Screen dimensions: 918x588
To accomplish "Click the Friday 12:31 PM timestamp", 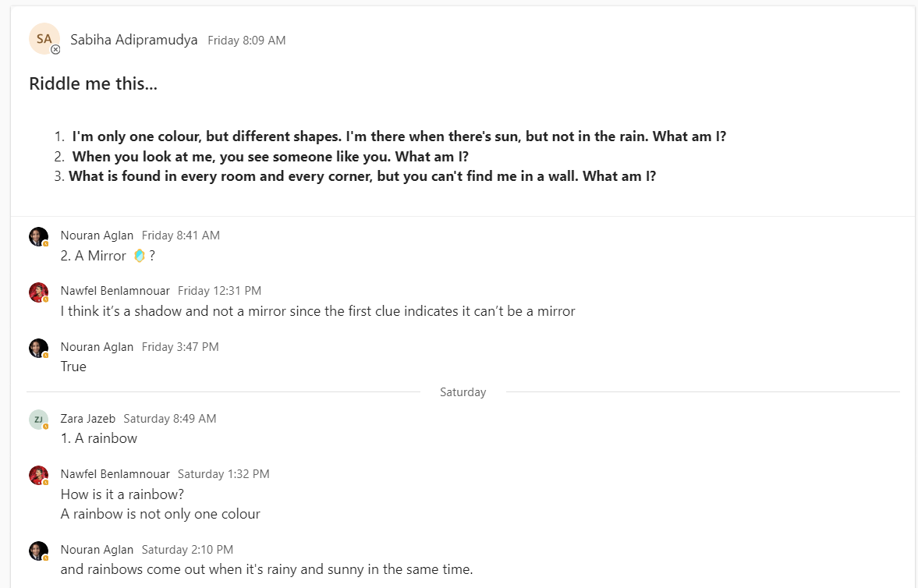I will tap(219, 291).
